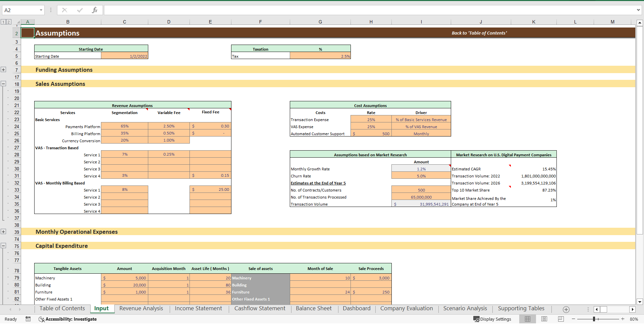The image size is (644, 324).
Task: Click the Insert Function (fx) icon
Action: 95,10
